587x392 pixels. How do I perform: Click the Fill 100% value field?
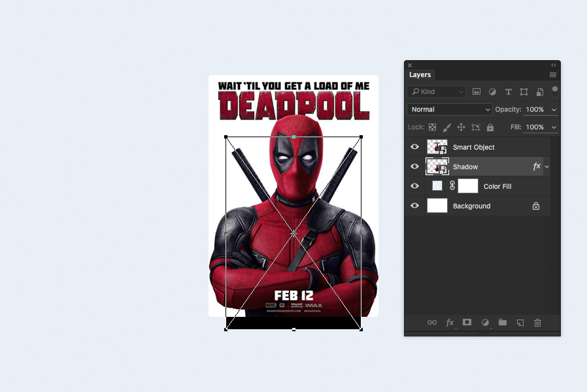[535, 127]
